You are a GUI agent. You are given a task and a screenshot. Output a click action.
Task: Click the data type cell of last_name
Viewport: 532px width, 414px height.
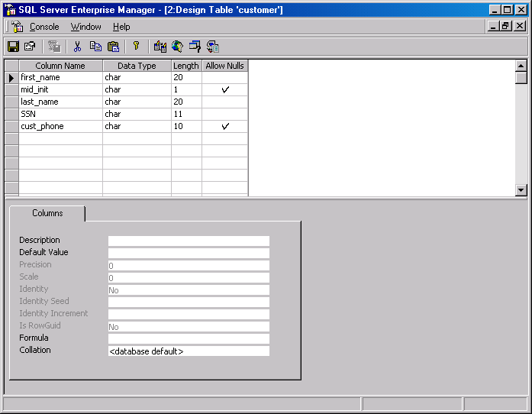pyautogui.click(x=137, y=102)
